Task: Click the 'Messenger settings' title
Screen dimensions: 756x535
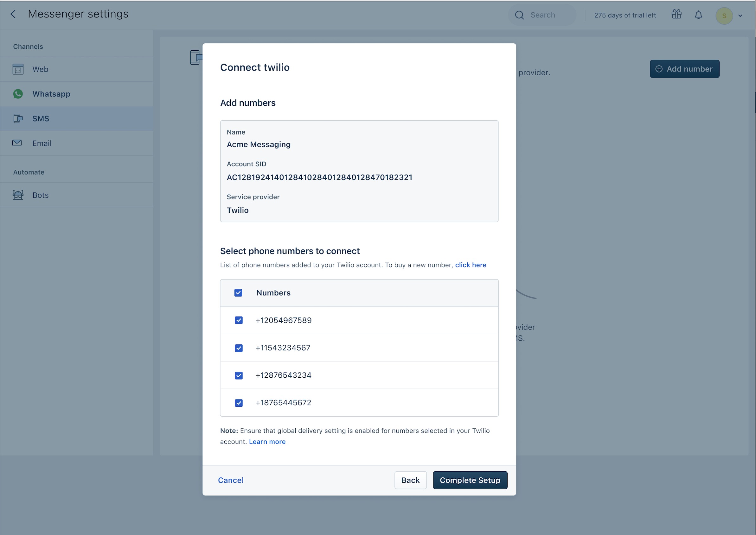Action: point(78,14)
